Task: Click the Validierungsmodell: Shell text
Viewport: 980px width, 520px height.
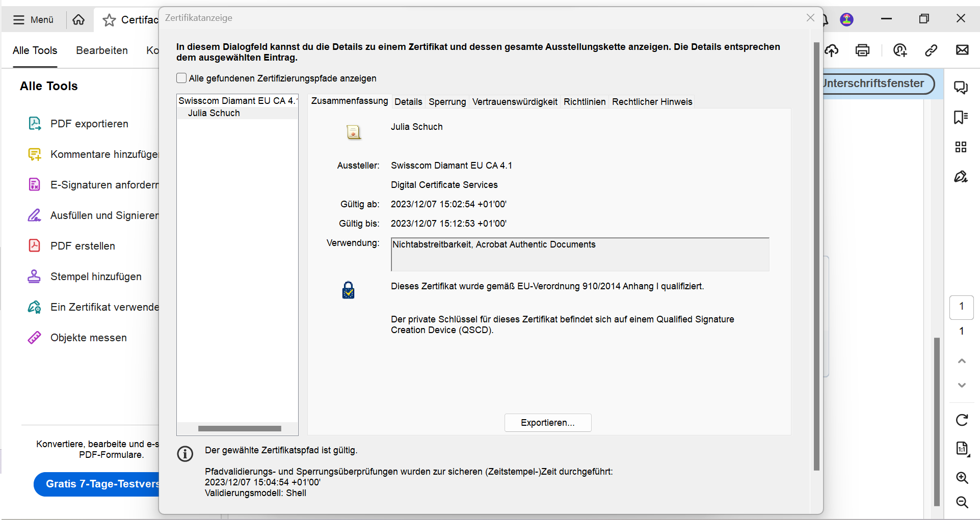Action: click(x=255, y=493)
